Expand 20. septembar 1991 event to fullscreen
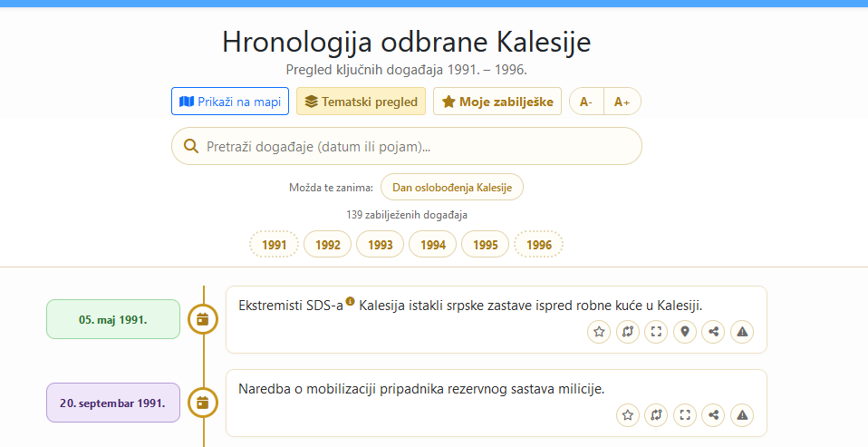The image size is (868, 447). (685, 415)
